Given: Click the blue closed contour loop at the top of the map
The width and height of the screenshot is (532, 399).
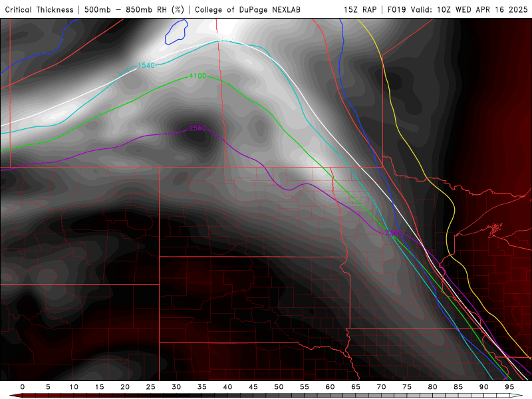Looking at the screenshot, I should tap(176, 32).
